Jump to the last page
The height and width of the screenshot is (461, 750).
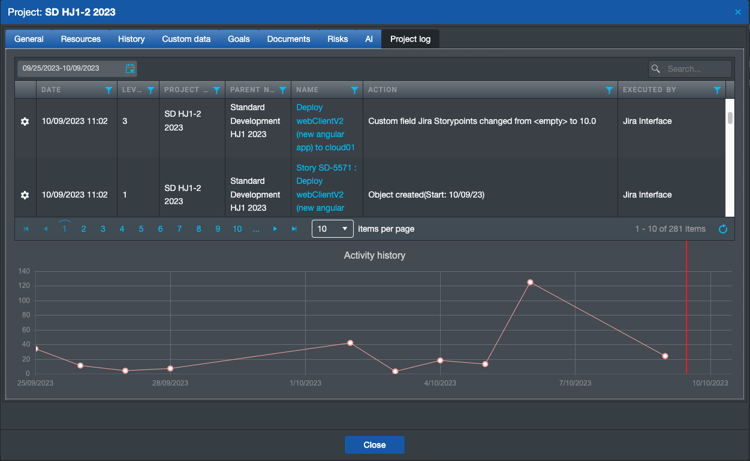[x=294, y=229]
